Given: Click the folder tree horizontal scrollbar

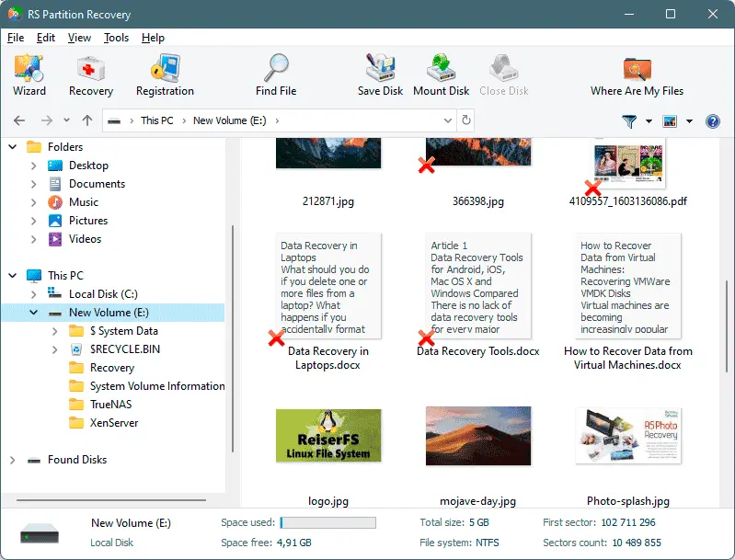Looking at the screenshot, I should click(111, 500).
